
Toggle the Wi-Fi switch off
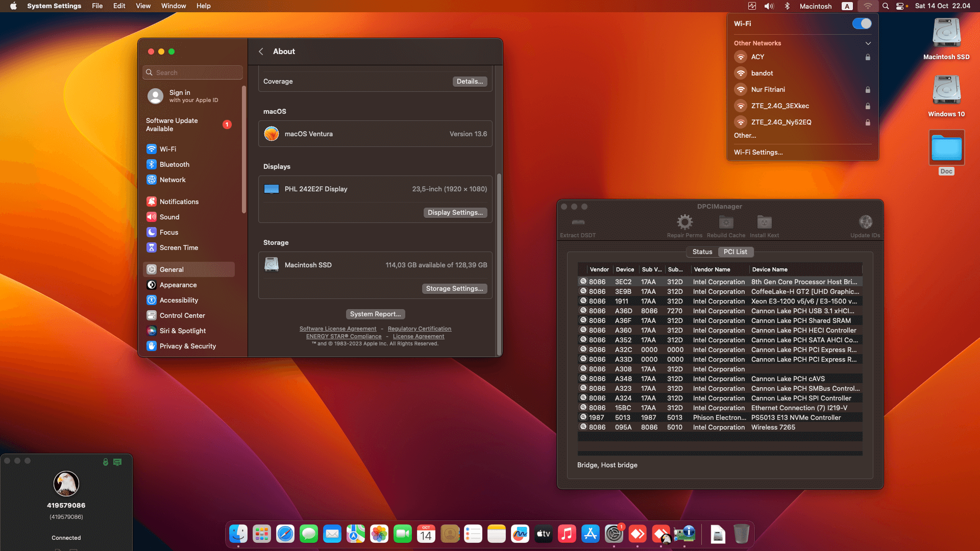click(x=862, y=23)
